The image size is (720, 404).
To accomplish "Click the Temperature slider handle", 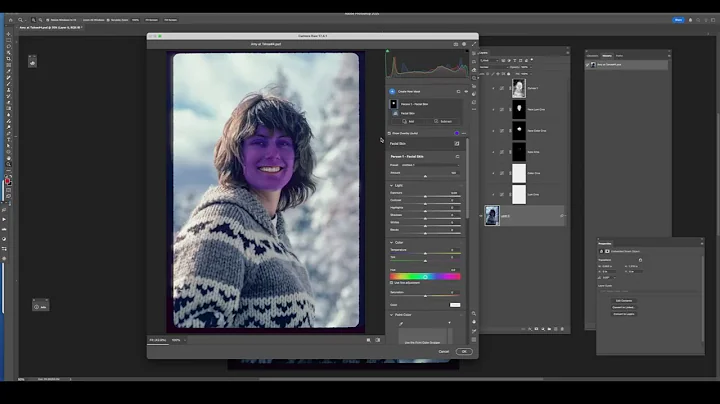I will click(425, 253).
